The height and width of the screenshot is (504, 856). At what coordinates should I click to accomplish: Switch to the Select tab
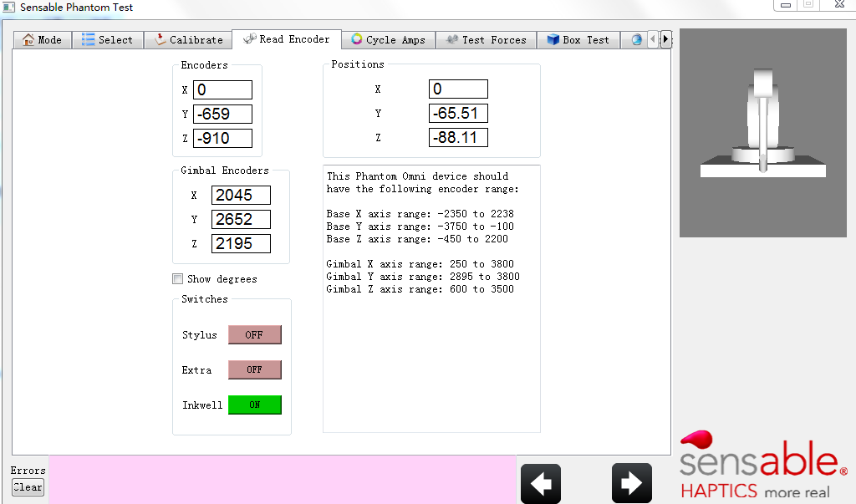[108, 40]
